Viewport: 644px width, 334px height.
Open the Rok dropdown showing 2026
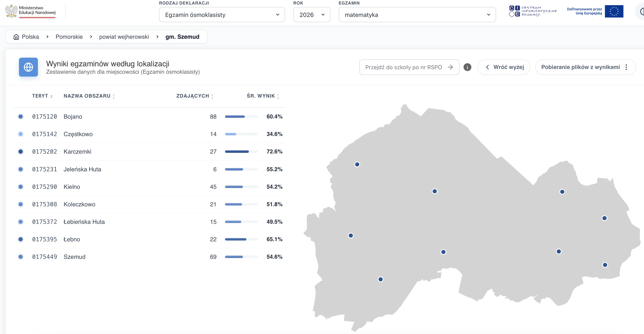pyautogui.click(x=312, y=15)
